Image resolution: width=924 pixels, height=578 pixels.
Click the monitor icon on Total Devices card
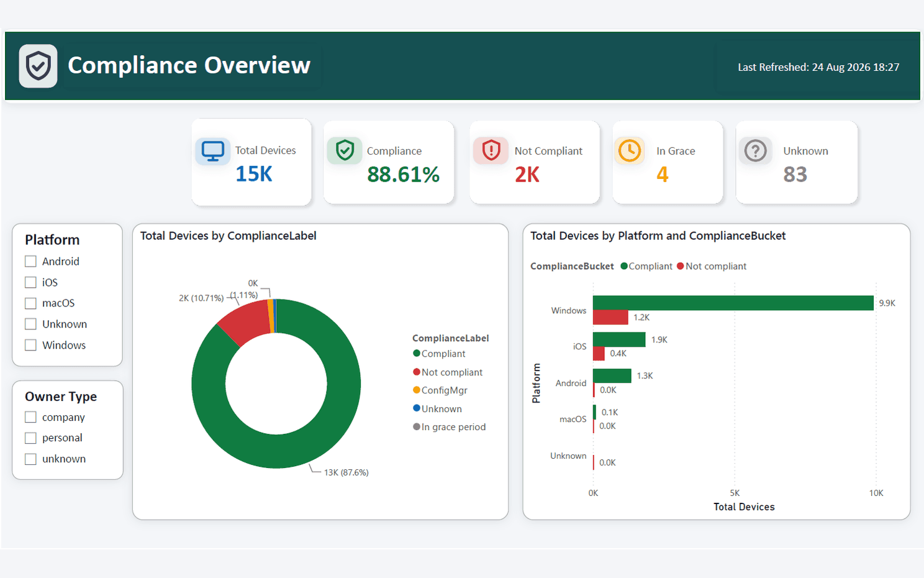click(212, 151)
